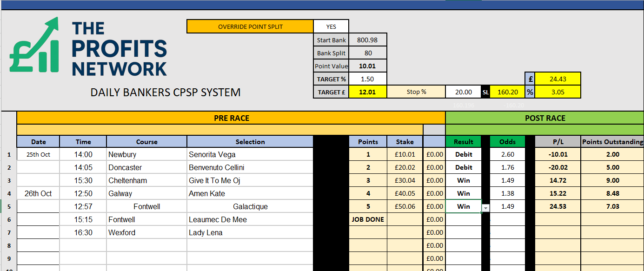
Task: Click the Points Outstanding column header
Action: coord(612,142)
